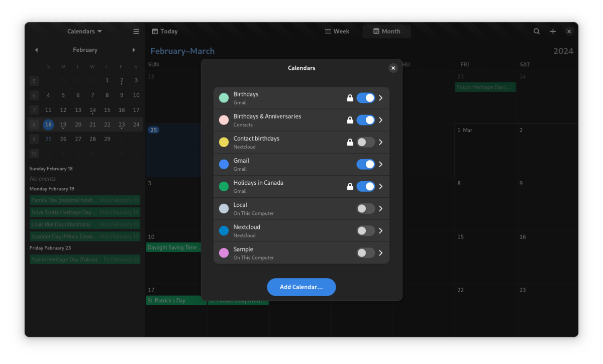
Task: Select February 29 in the mini calendar
Action: [107, 139]
